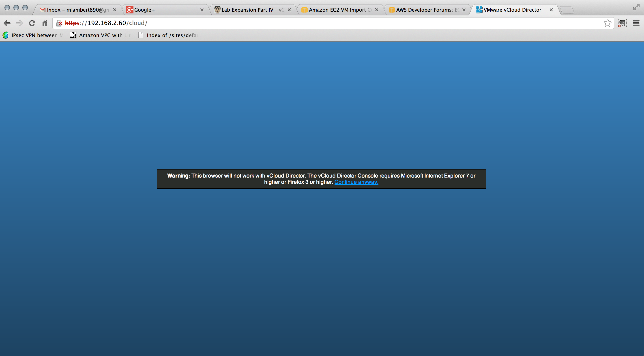Screen dimensions: 644x356
Task: Go to the browser home page
Action: tap(45, 23)
